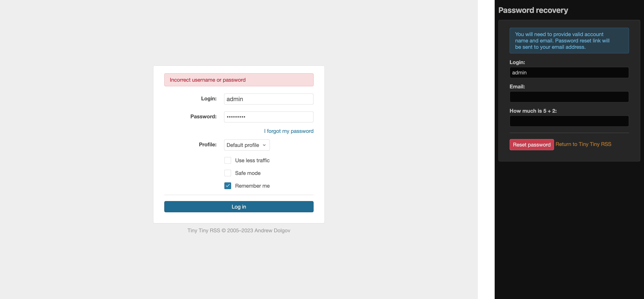Viewport: 644px width, 299px height.
Task: Click the password input field
Action: [269, 116]
